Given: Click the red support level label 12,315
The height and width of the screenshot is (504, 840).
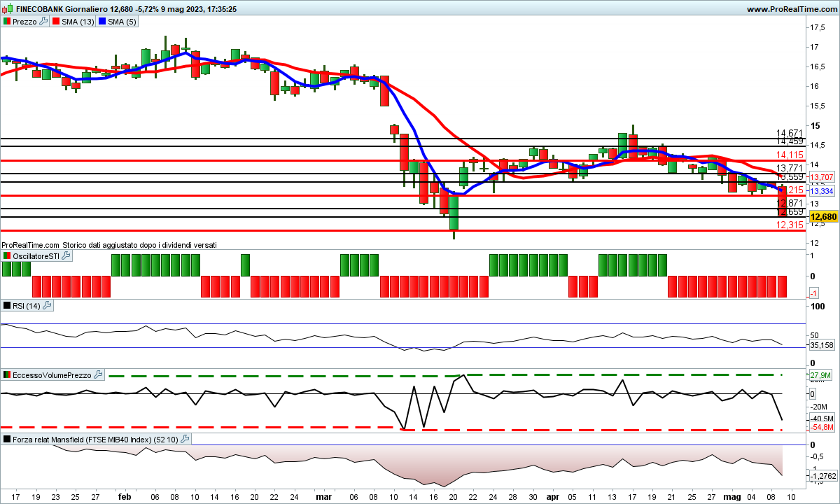Looking at the screenshot, I should click(790, 225).
